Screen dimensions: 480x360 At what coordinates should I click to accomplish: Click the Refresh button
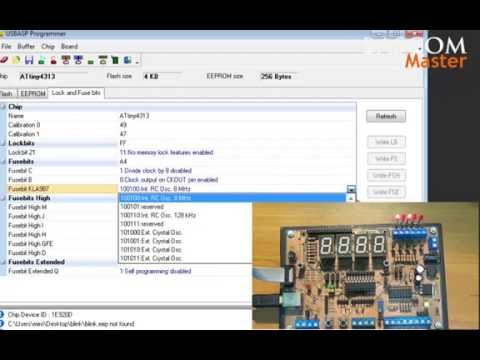386,116
